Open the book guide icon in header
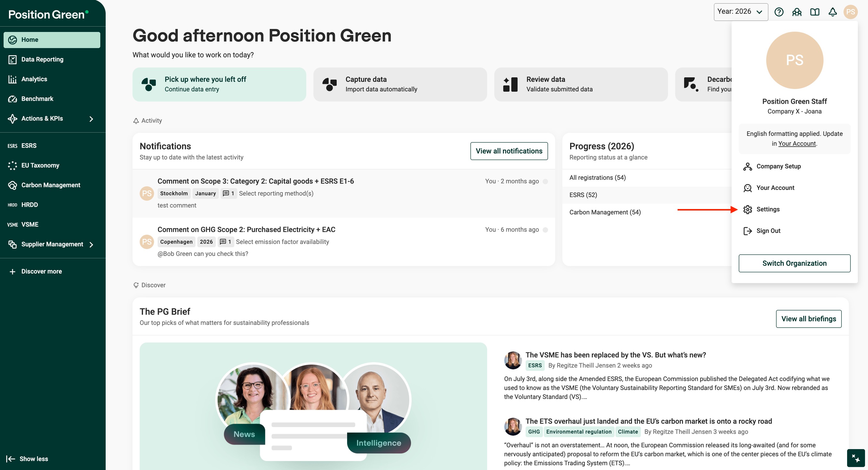Screen dimensions: 868x470 [x=815, y=12]
